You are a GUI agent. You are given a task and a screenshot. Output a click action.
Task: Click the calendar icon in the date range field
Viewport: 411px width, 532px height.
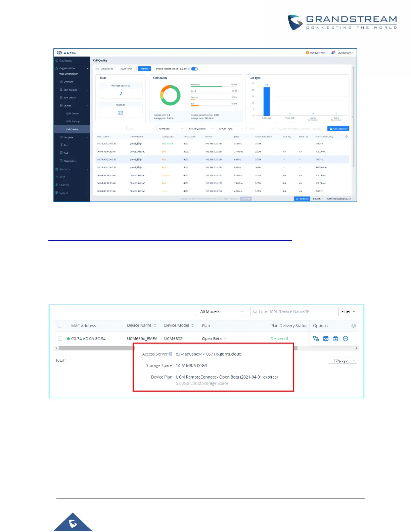98,69
